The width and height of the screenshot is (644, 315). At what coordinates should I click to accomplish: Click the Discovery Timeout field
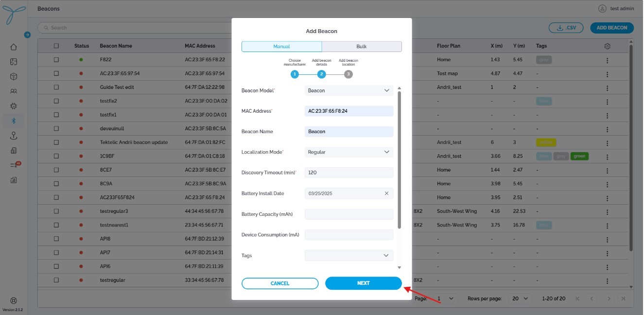pyautogui.click(x=349, y=173)
